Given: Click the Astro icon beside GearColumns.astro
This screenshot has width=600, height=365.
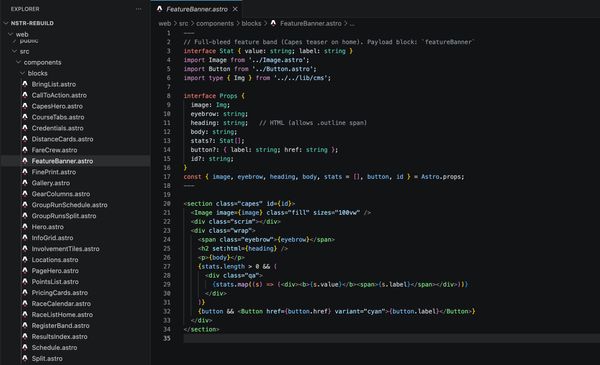Looking at the screenshot, I should pos(25,194).
